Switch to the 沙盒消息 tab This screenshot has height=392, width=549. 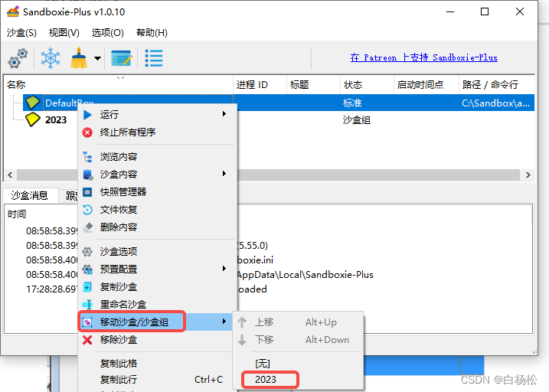coord(29,195)
